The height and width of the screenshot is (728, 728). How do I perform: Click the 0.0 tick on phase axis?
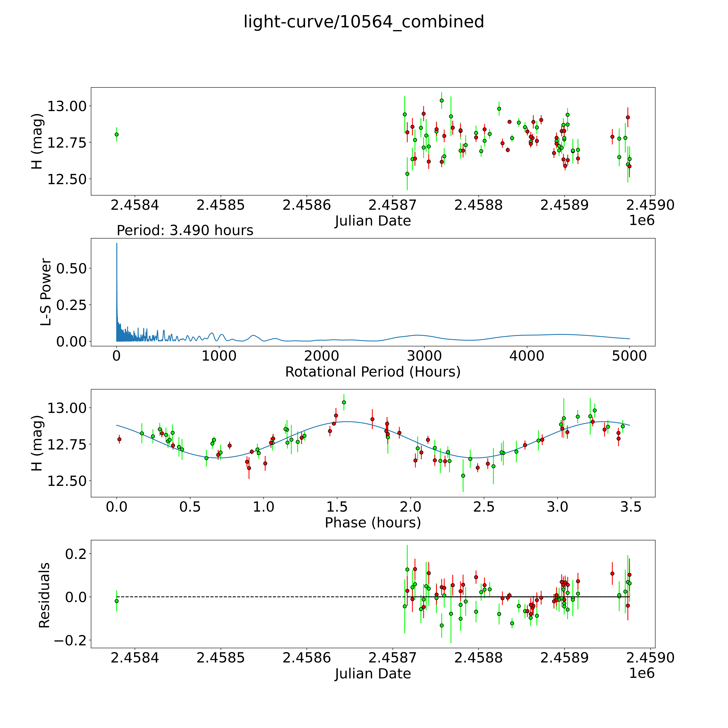click(117, 507)
